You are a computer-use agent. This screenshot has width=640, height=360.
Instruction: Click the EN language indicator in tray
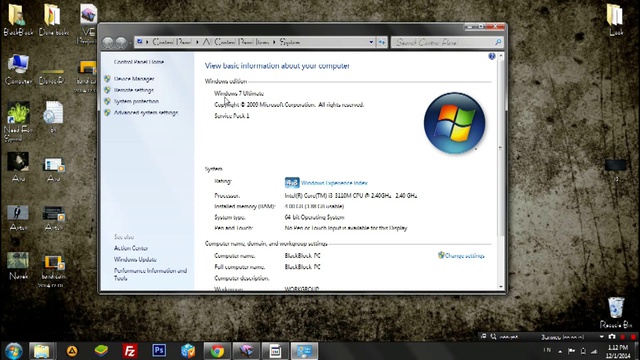(547, 350)
